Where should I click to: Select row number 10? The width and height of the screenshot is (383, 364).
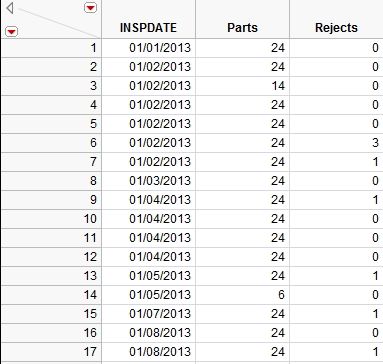(x=51, y=219)
